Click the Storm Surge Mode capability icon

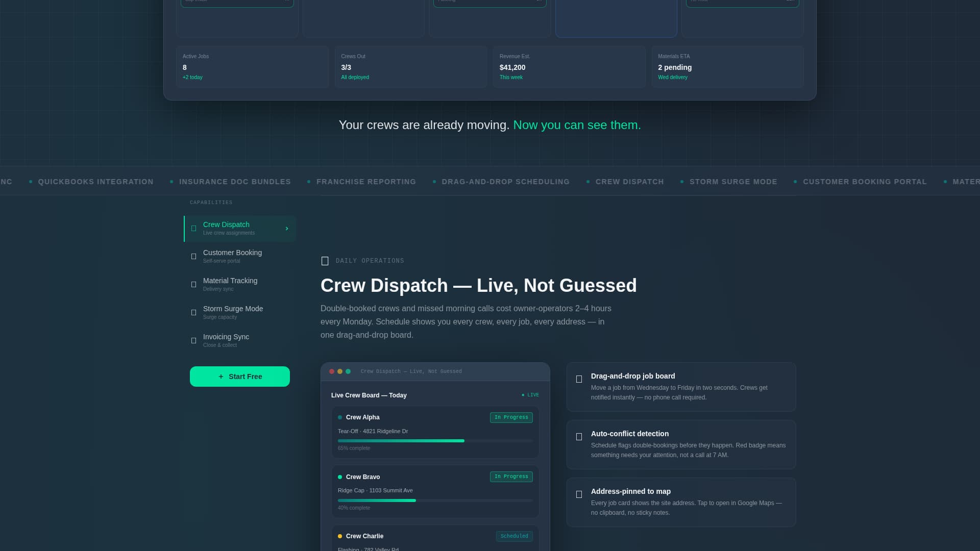point(193,313)
